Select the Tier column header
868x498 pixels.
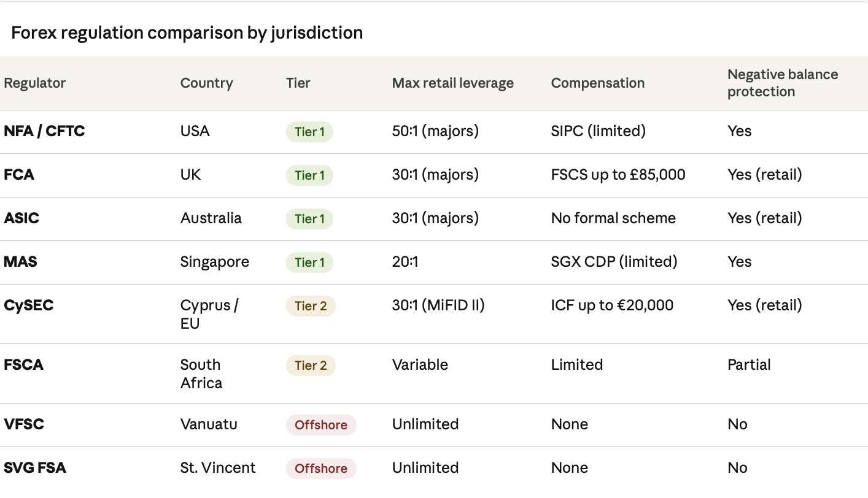point(298,83)
